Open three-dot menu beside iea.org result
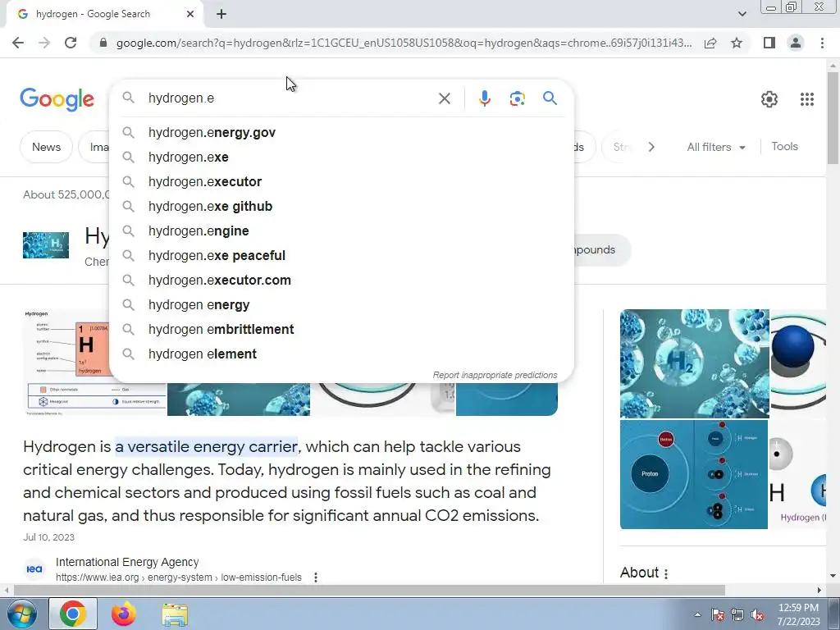 click(x=316, y=577)
